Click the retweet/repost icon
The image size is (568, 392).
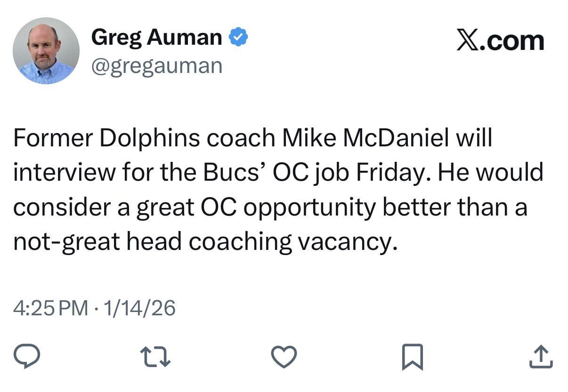click(x=157, y=356)
